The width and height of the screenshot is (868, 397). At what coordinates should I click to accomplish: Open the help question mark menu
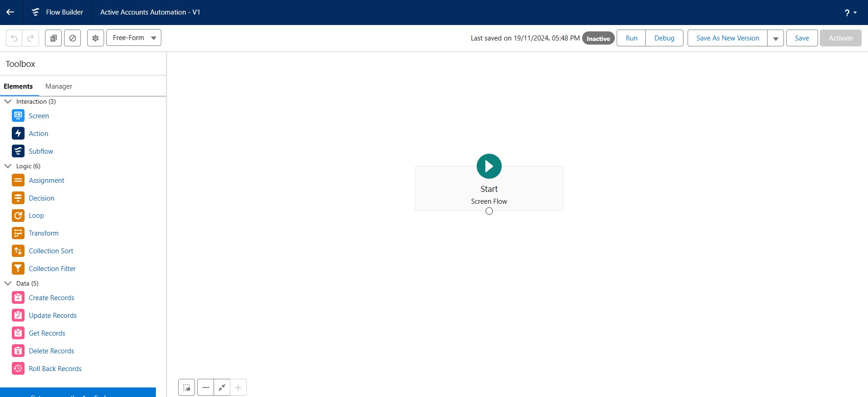pos(850,13)
